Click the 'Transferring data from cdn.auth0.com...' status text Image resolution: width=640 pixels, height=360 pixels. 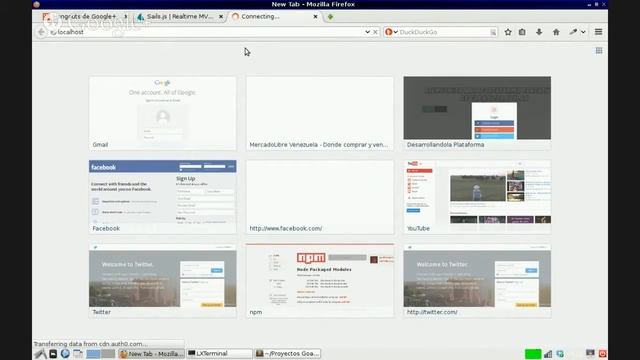91,344
